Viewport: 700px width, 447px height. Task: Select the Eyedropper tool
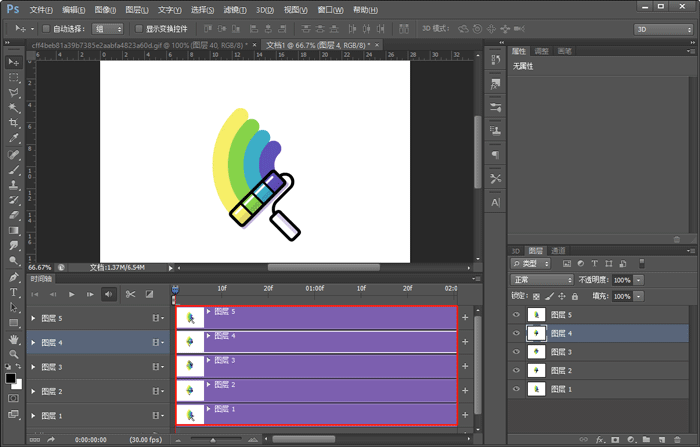click(x=13, y=138)
